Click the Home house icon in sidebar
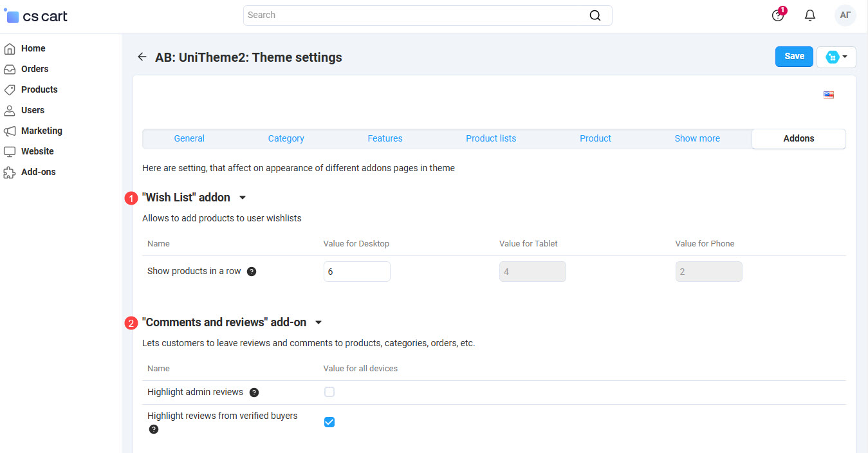868x453 pixels. coord(10,48)
